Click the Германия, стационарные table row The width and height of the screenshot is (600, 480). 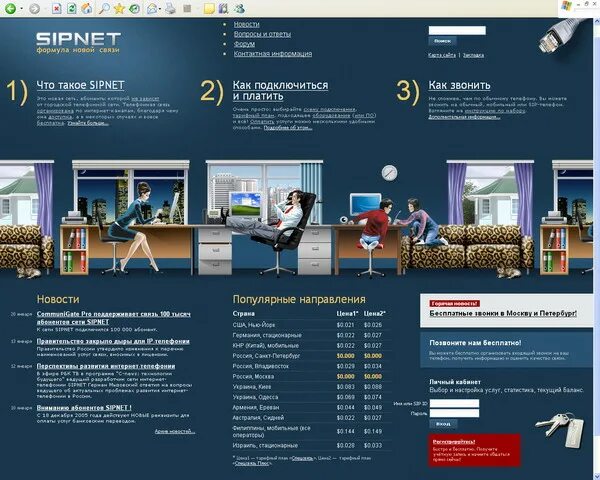coord(312,335)
